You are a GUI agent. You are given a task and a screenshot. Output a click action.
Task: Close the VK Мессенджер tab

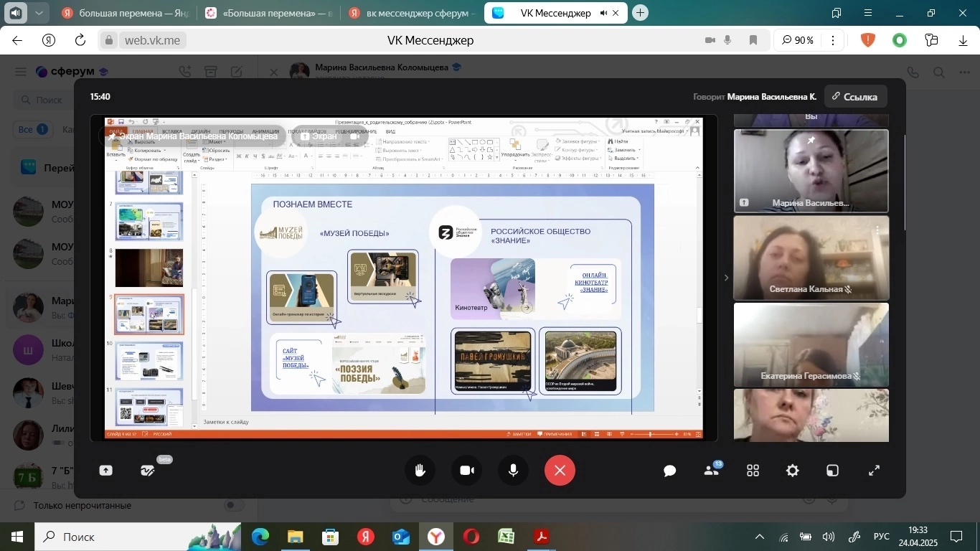pos(616,13)
